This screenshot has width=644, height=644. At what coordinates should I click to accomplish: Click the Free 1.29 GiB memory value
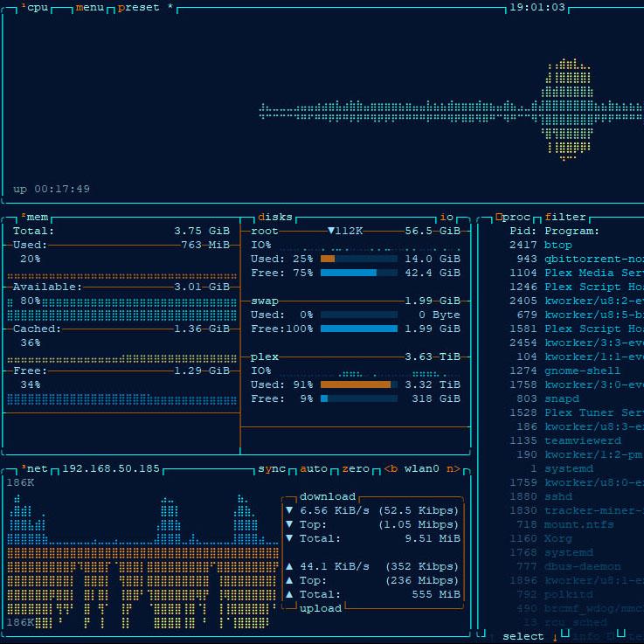coord(202,370)
